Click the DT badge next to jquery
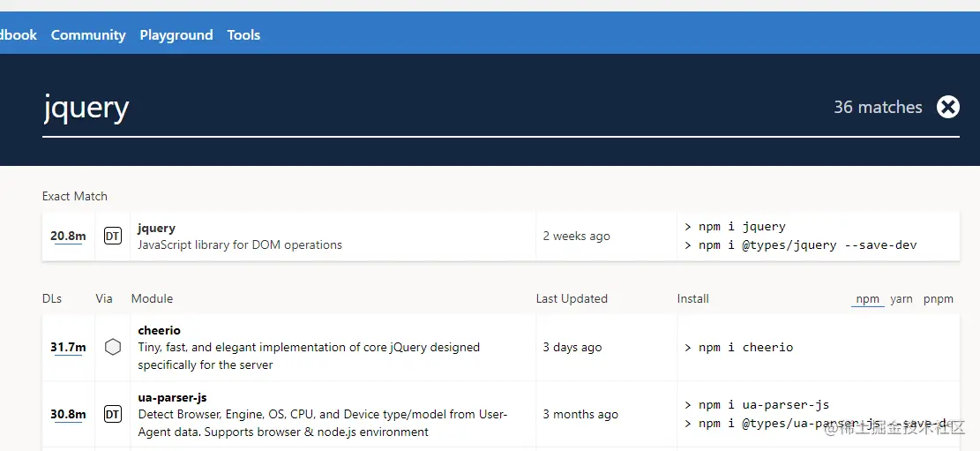Screen dimensions: 980x451 [113, 236]
